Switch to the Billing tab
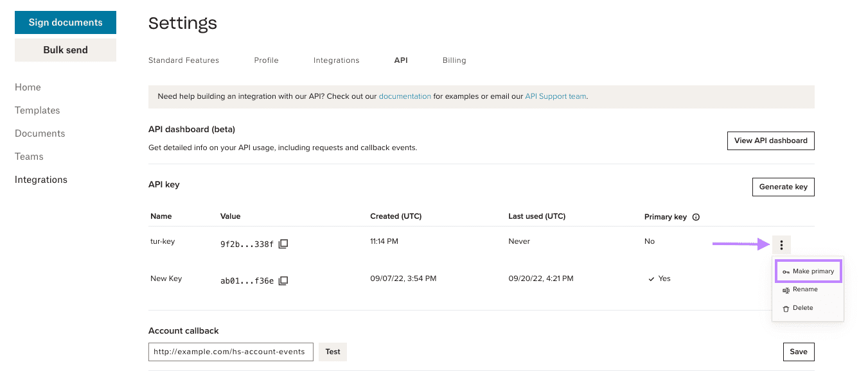Image resolution: width=868 pixels, height=376 pixels. (454, 60)
